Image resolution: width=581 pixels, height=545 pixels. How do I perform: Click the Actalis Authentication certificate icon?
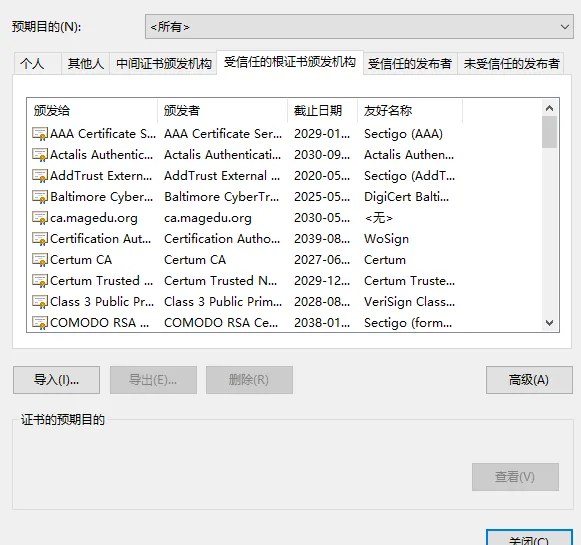pyautogui.click(x=40, y=155)
